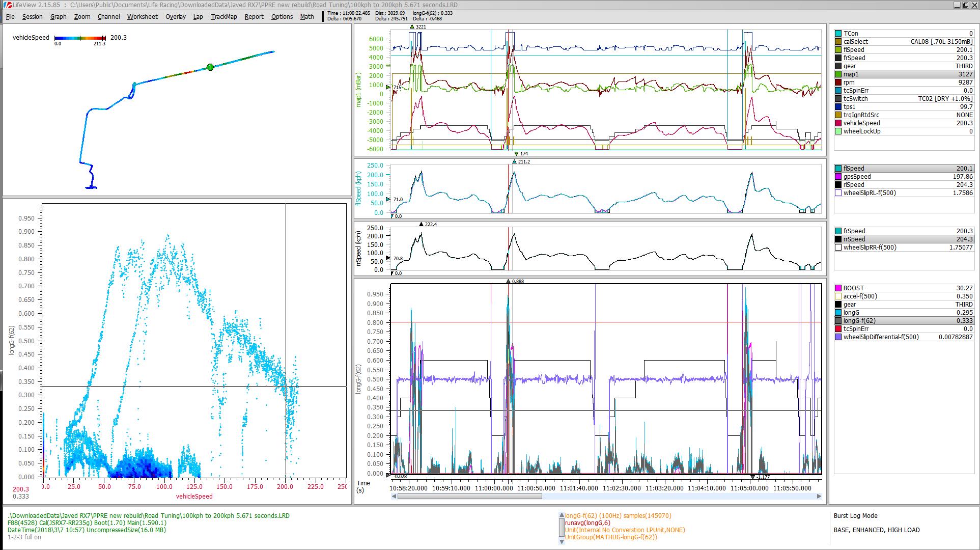The width and height of the screenshot is (980, 550).
Task: Click the 0.888 peak marker on longG graph
Action: tap(508, 281)
